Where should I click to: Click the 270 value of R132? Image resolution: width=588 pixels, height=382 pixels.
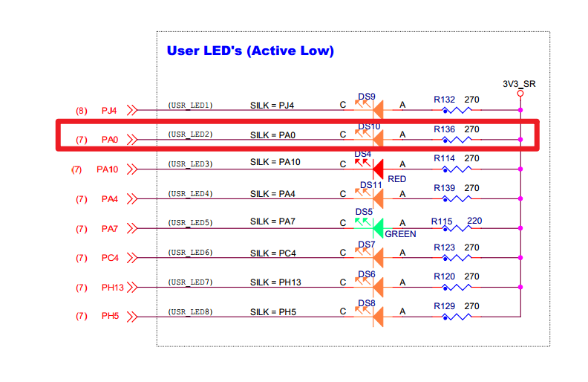471,100
